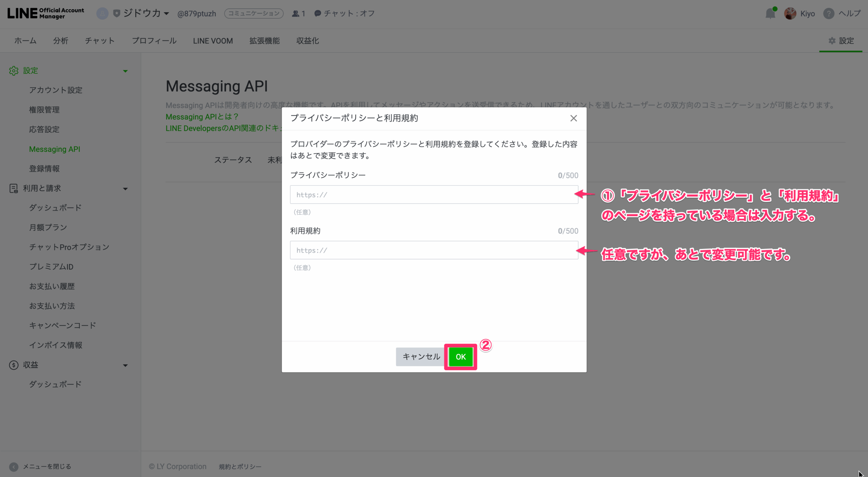Click the 収益 dollar coin icon
Screen dimensions: 868x477
14,365
